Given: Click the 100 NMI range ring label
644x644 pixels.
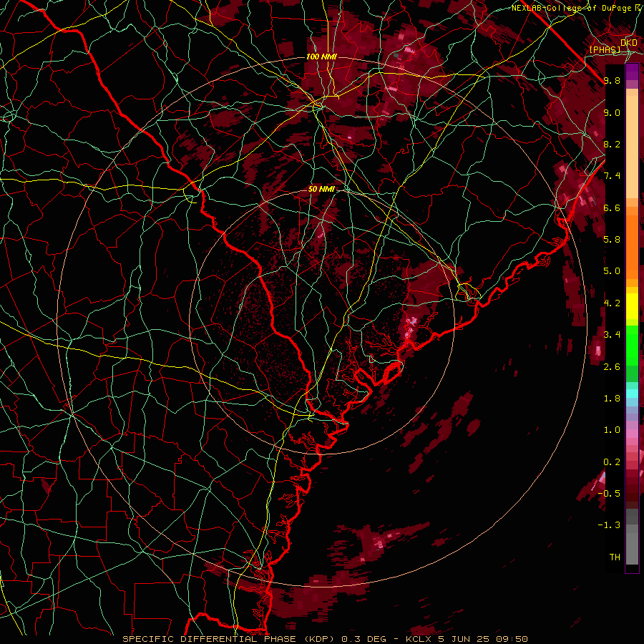Looking at the screenshot, I should [x=321, y=57].
